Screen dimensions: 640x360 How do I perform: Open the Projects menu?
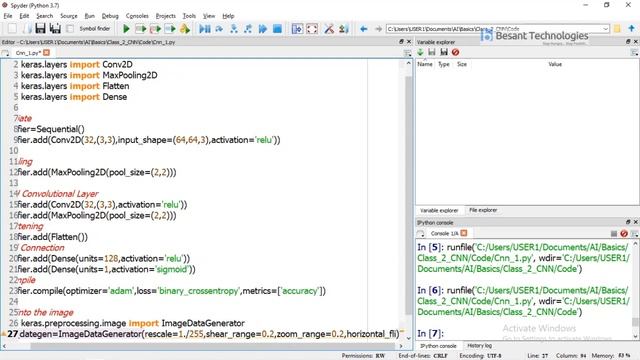coord(165,16)
